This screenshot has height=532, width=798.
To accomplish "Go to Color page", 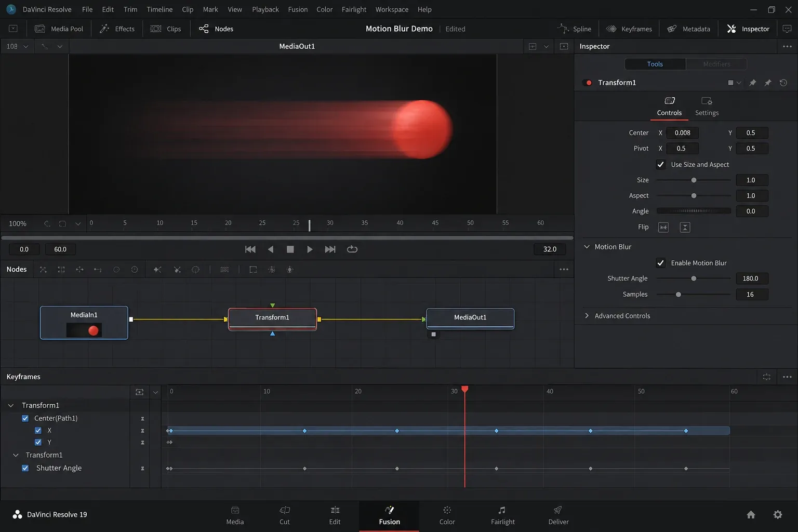I will [x=447, y=515].
